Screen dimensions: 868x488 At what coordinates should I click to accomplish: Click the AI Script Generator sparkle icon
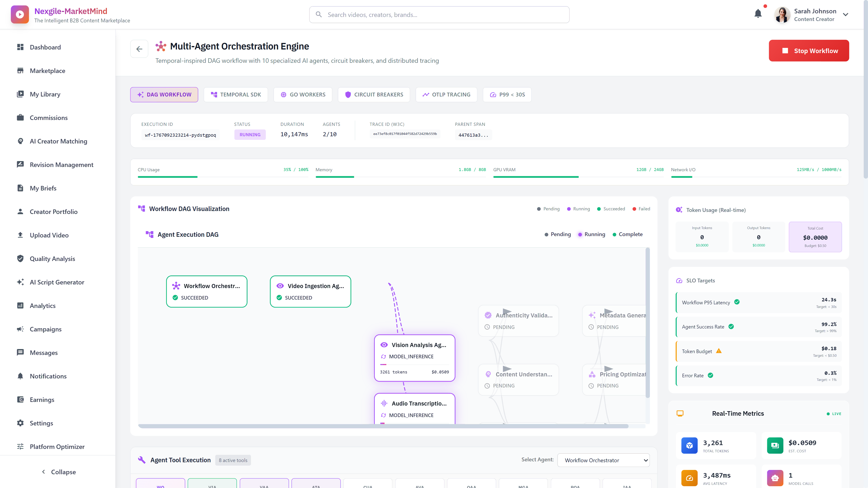pos(20,282)
